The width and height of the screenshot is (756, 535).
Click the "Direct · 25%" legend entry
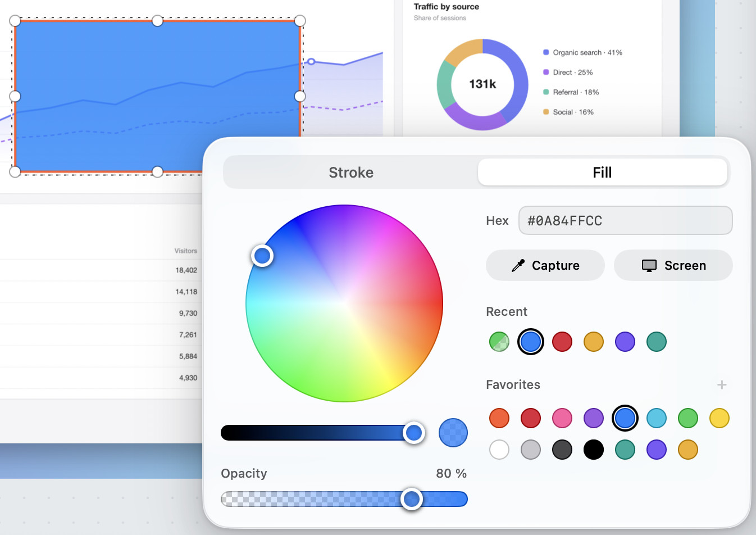(568, 72)
